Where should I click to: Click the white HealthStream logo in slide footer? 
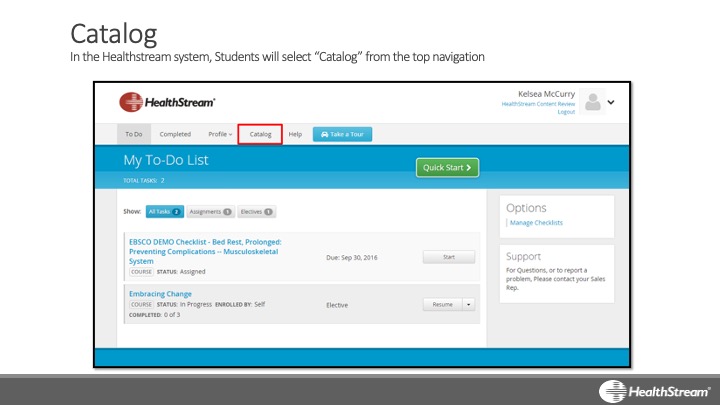point(654,391)
